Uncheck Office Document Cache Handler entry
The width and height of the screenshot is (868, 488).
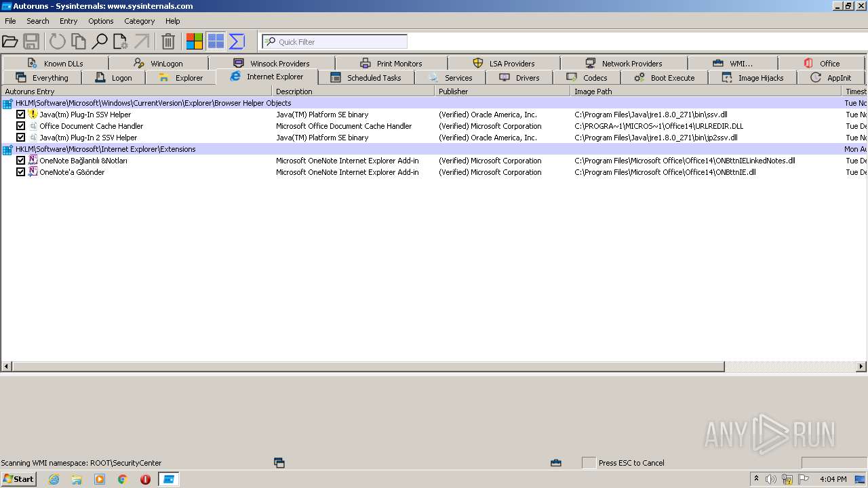click(x=20, y=126)
